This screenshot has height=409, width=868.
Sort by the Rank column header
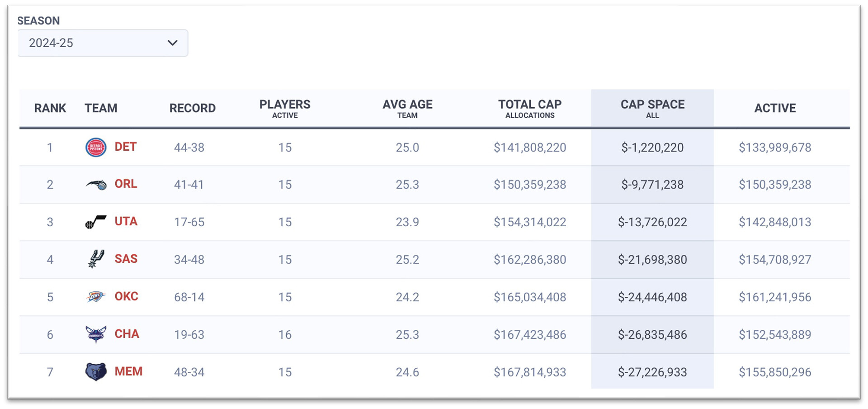pos(50,109)
